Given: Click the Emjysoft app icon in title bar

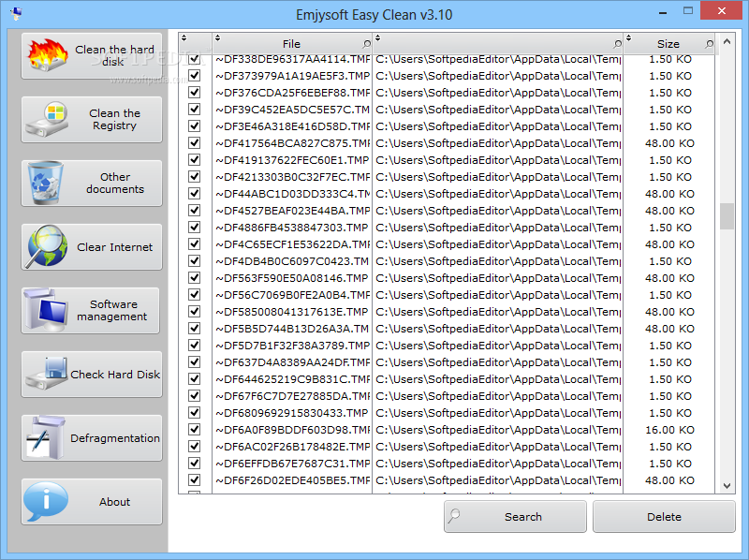Looking at the screenshot, I should tap(16, 14).
